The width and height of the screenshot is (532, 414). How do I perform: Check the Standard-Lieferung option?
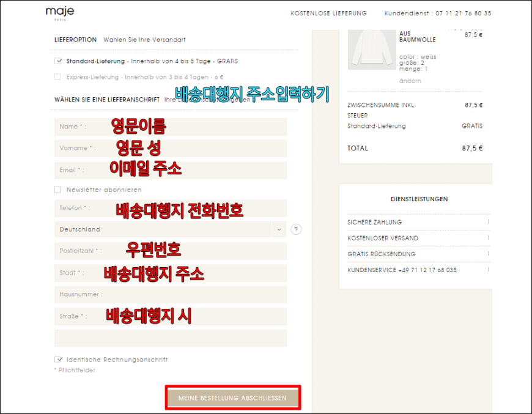point(58,61)
